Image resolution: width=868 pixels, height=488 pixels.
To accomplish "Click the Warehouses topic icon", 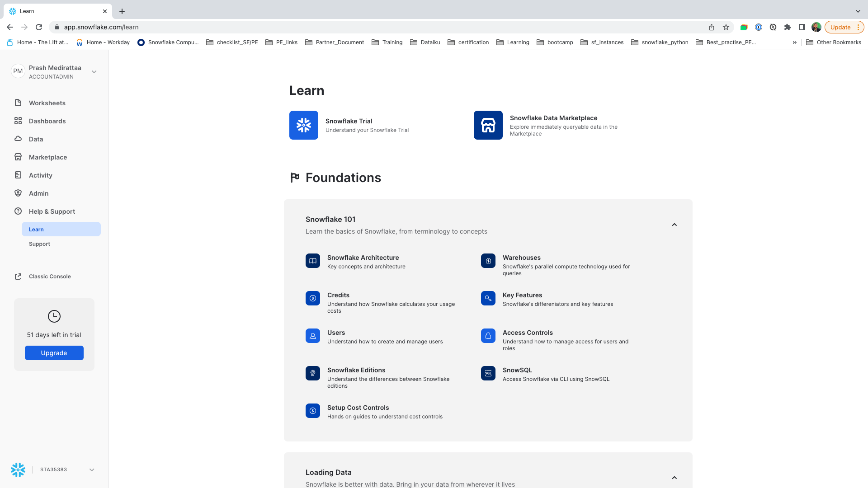I will [488, 261].
